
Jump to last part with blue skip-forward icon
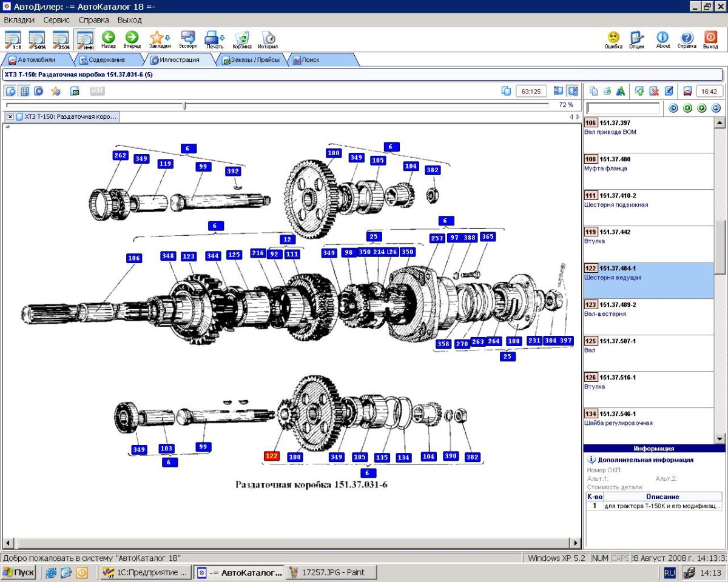[716, 108]
